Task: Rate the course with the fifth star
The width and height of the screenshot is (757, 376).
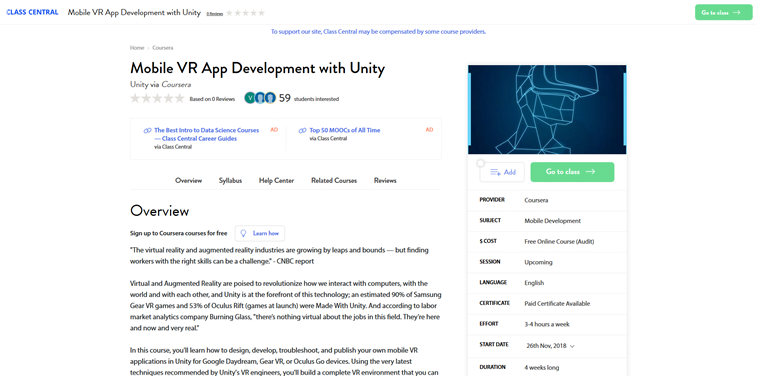Action: [179, 98]
